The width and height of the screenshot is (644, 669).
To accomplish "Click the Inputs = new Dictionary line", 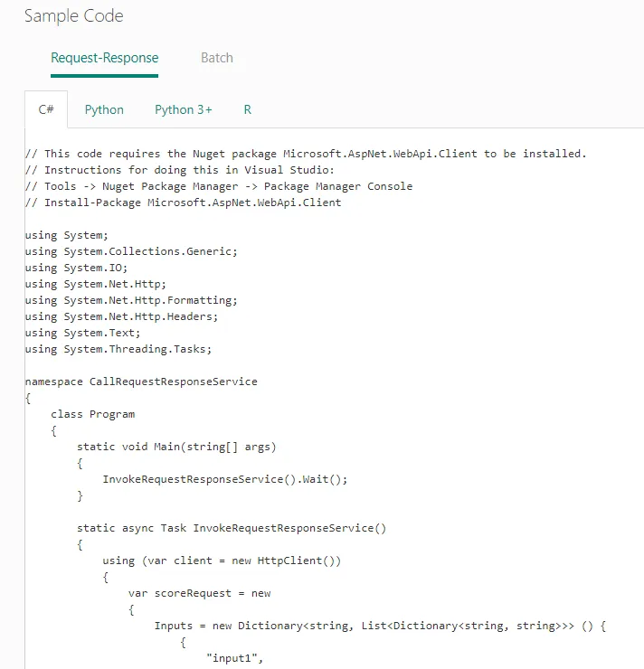I will (380, 626).
